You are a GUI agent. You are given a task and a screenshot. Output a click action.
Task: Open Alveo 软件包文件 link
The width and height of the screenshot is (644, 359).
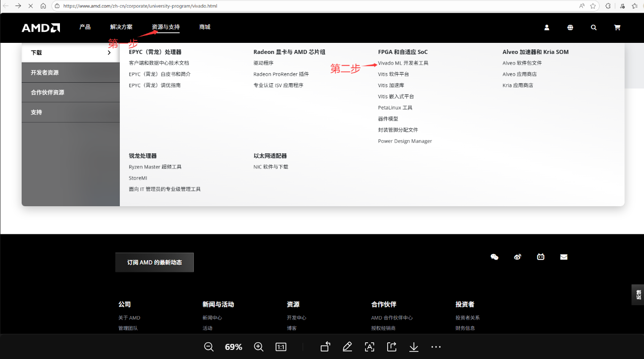(x=522, y=63)
